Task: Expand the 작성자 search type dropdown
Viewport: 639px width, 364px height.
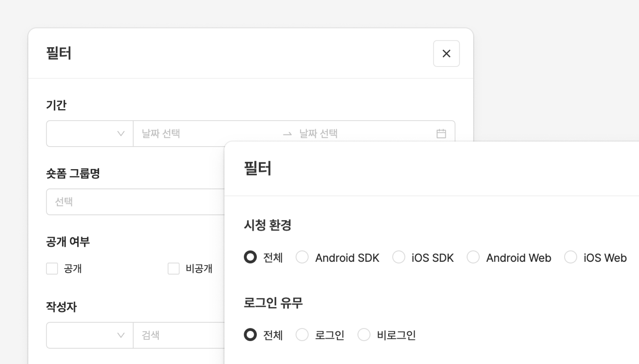Action: click(90, 335)
